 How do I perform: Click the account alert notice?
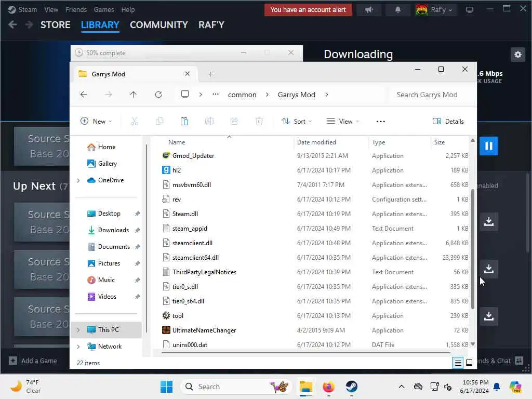[308, 10]
